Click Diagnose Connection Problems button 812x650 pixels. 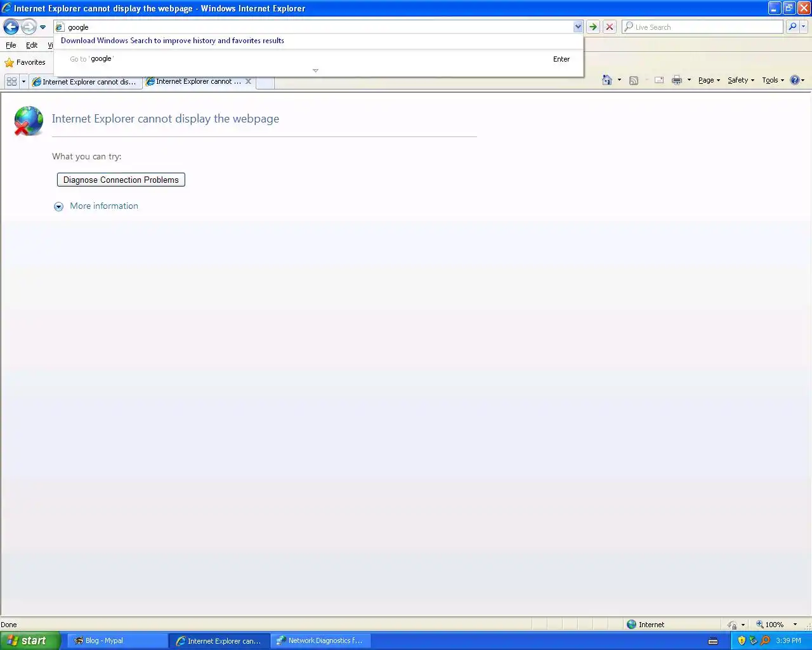(x=121, y=180)
